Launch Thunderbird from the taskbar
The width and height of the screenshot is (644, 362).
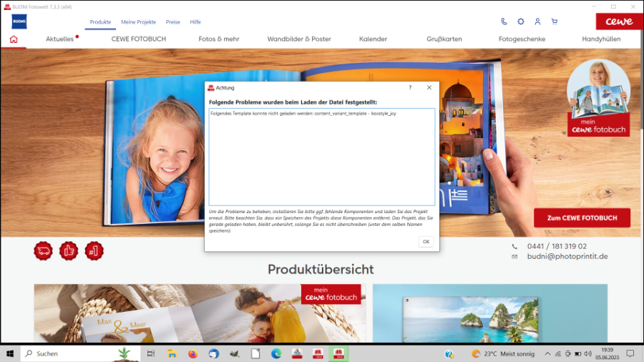coord(213,353)
